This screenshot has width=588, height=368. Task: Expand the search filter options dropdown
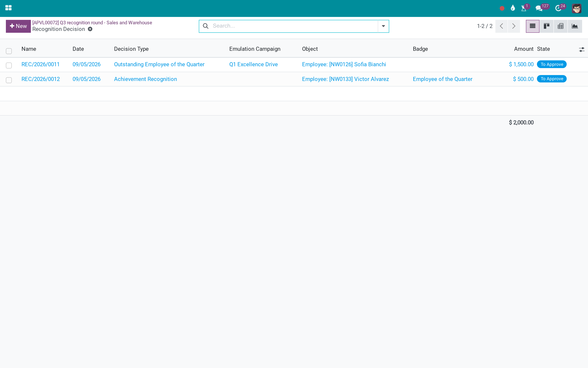coord(383,26)
